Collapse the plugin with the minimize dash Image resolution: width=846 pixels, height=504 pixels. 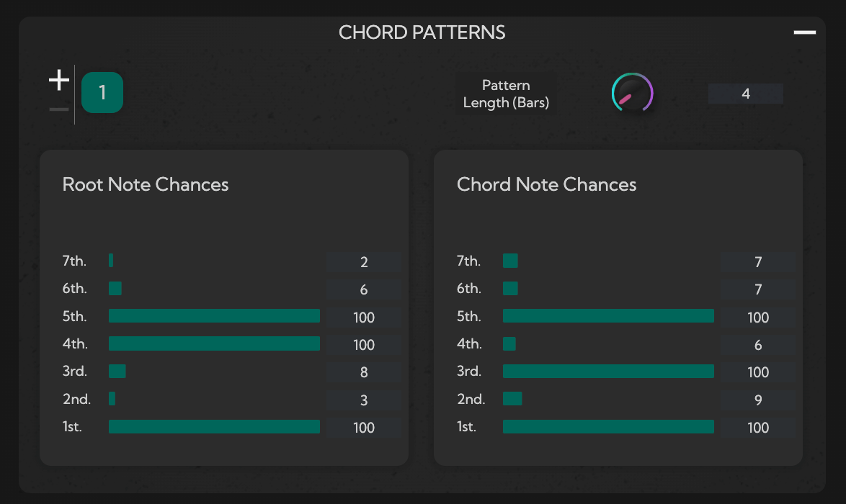(805, 32)
